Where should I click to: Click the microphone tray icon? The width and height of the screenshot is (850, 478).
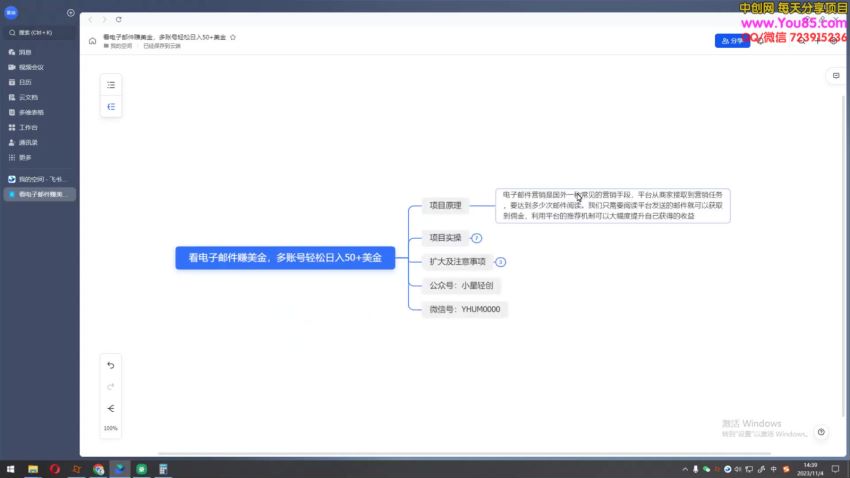(696, 469)
